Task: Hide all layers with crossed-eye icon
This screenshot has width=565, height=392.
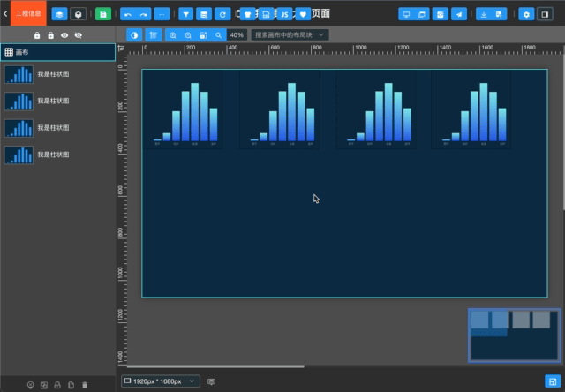Action: pyautogui.click(x=79, y=35)
